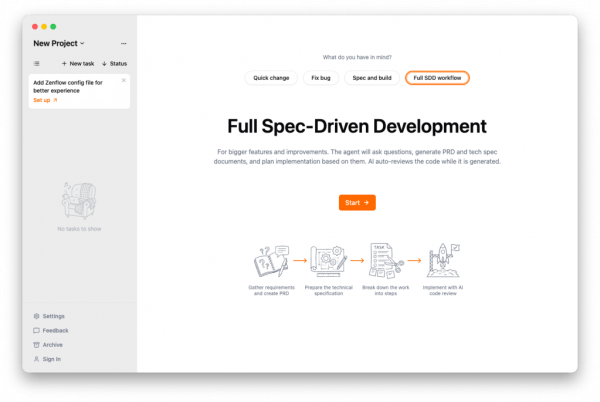Click the "No tasks to show" text

click(x=79, y=229)
